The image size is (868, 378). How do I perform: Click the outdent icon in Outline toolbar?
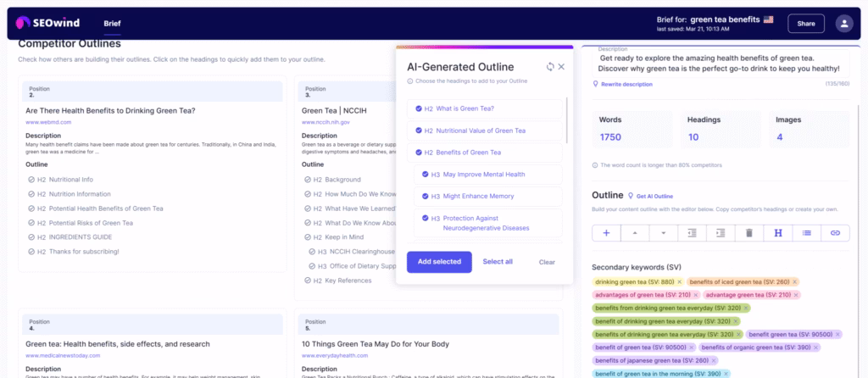point(692,232)
